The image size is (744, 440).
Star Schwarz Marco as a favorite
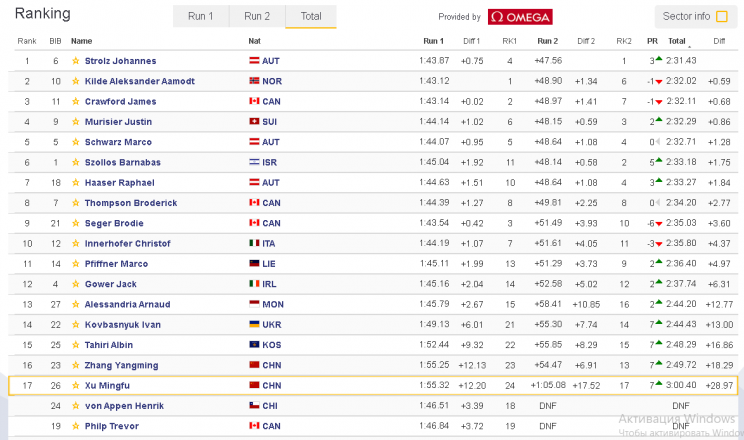(x=75, y=142)
